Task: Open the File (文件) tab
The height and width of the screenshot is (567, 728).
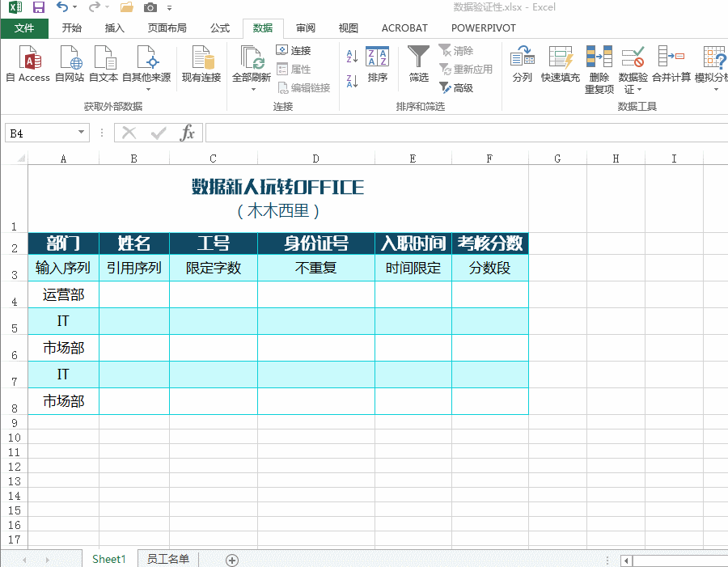Action: [24, 28]
